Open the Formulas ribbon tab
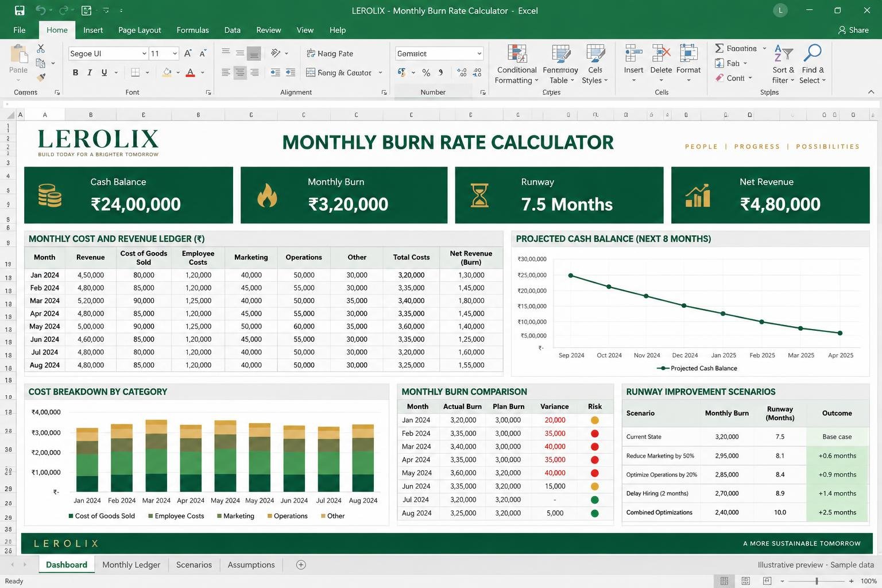Screen dimensions: 882x588 point(192,30)
